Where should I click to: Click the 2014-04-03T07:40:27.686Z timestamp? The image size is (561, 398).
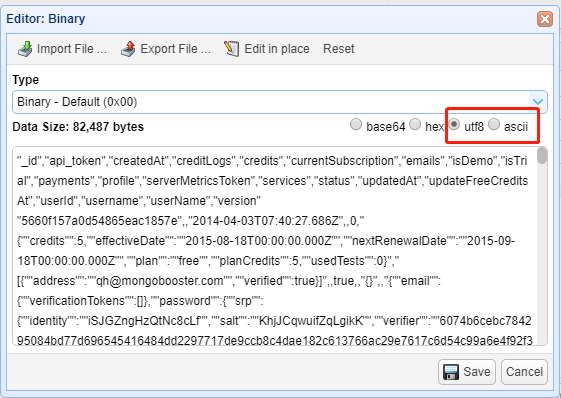pos(266,221)
